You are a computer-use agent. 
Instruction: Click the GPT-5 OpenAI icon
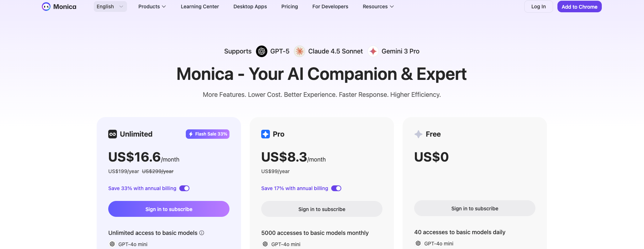coord(262,51)
